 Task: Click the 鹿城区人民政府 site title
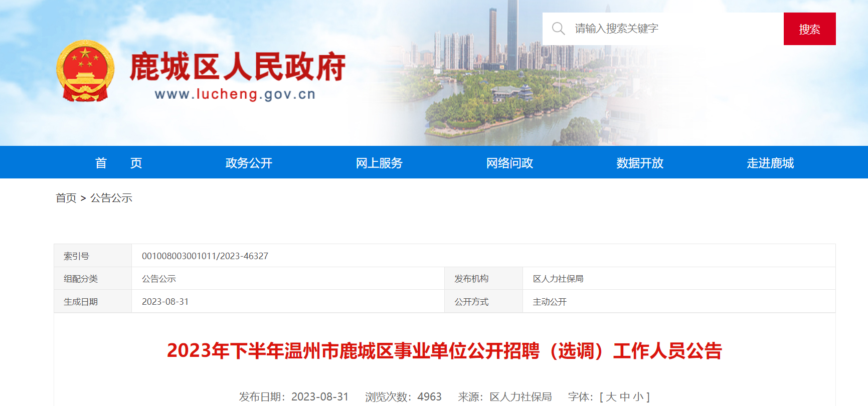(238, 66)
